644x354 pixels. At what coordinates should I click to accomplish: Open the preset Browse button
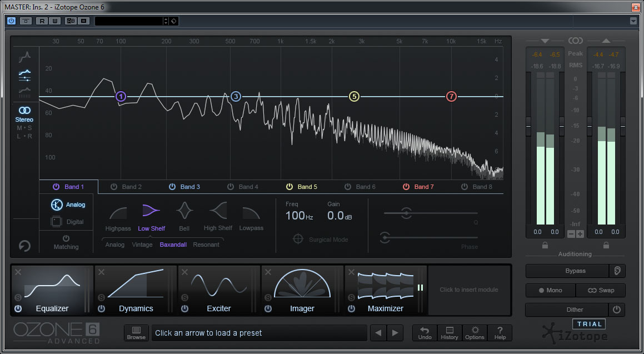(x=136, y=333)
